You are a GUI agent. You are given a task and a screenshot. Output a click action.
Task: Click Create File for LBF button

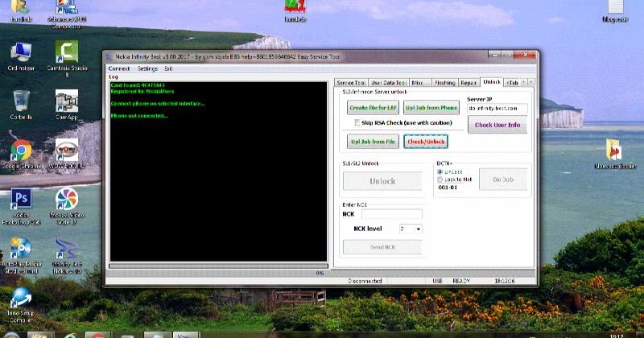[x=373, y=108]
